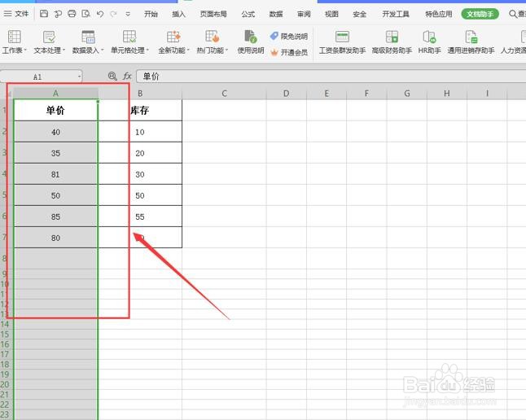Switch to the 视图 tab
The width and height of the screenshot is (526, 420).
coord(331,14)
